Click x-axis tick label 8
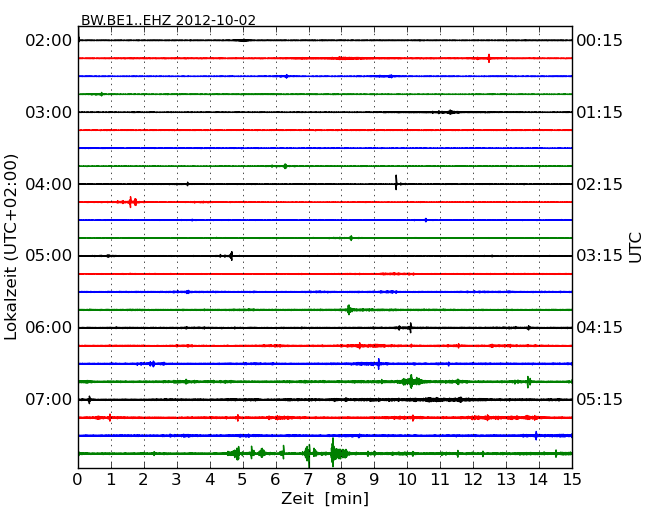This screenshot has height=520, width=650. 341,480
